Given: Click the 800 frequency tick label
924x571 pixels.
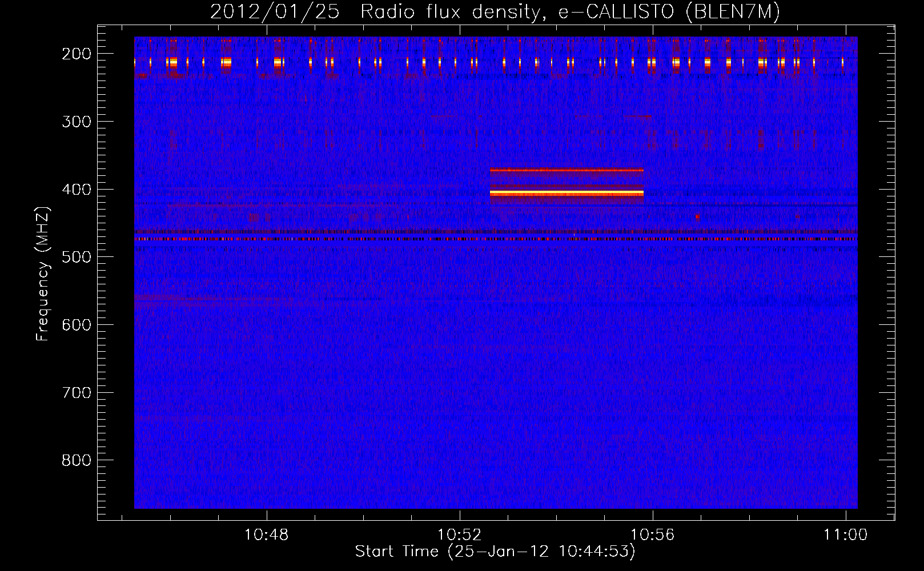Looking at the screenshot, I should point(76,460).
